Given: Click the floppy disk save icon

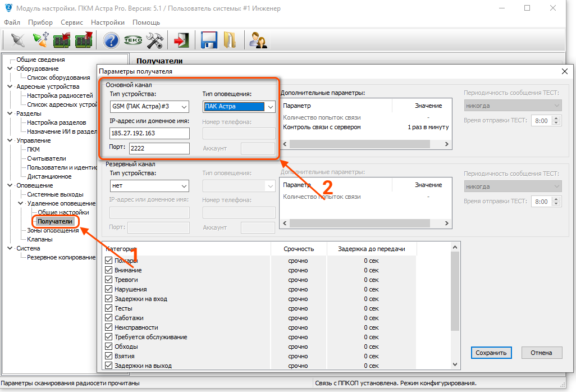Looking at the screenshot, I should (209, 40).
